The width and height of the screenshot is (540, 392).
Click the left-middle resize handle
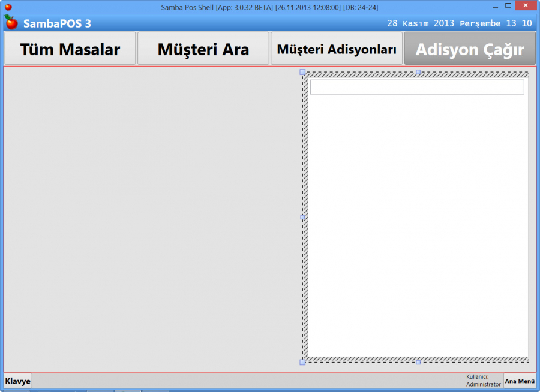tap(303, 218)
